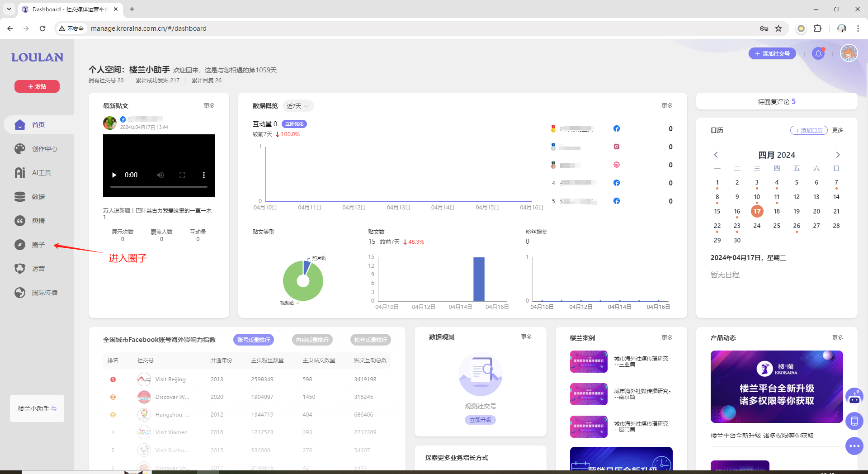Viewport: 868px width, 474px height.
Task: Select the 内容质量排行 tab
Action: pyautogui.click(x=312, y=340)
